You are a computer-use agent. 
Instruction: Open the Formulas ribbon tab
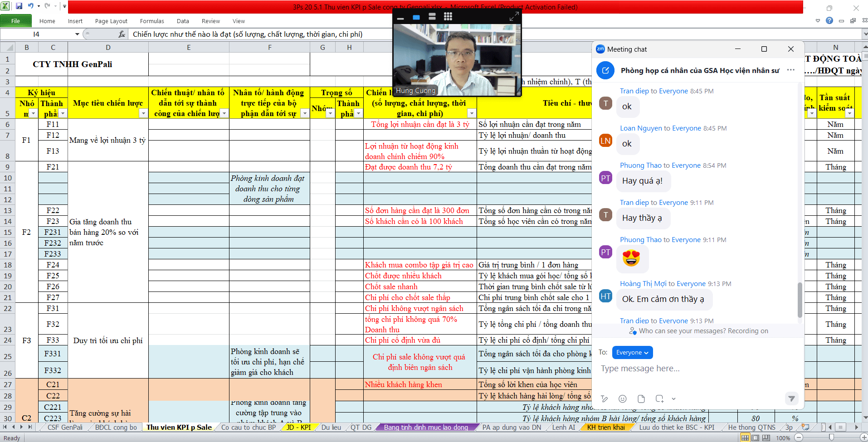(x=152, y=21)
